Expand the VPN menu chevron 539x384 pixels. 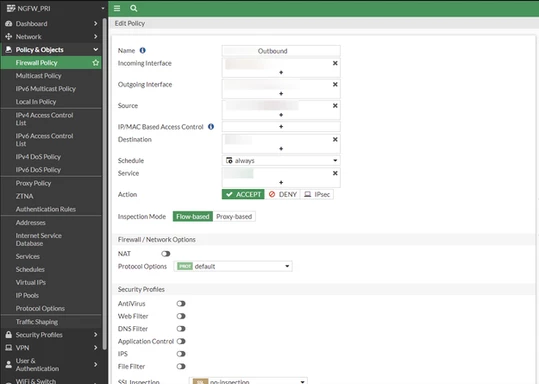[x=96, y=348]
